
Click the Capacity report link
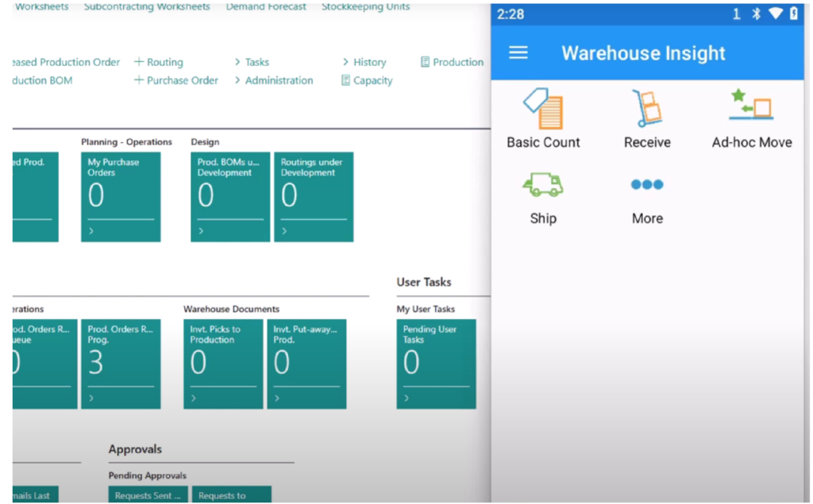pos(373,80)
